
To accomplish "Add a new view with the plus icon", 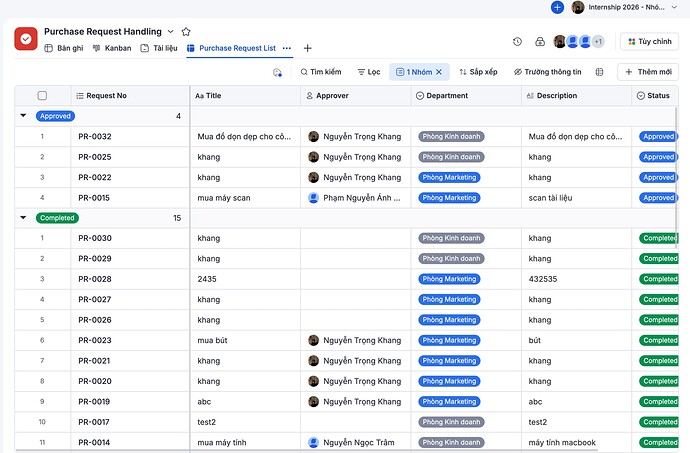I will 308,48.
